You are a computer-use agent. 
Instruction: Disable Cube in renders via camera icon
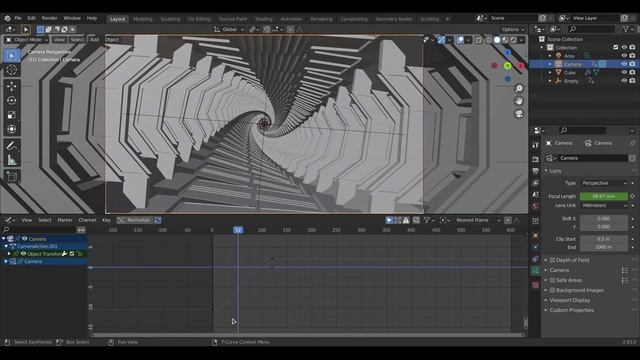[632, 72]
